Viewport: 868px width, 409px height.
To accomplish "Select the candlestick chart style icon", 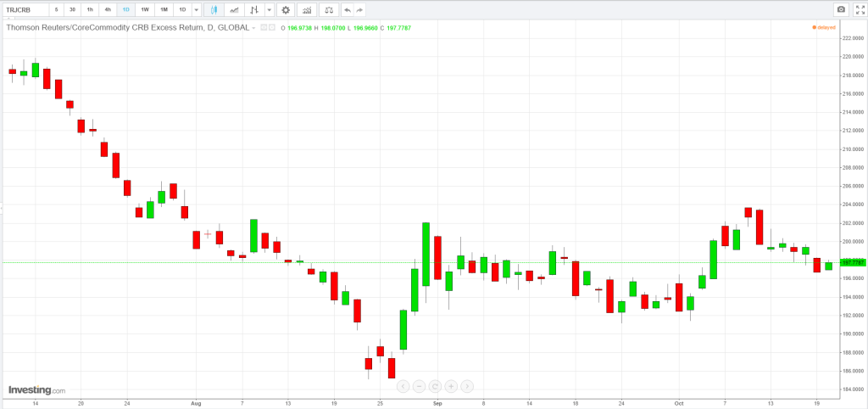I will point(214,9).
